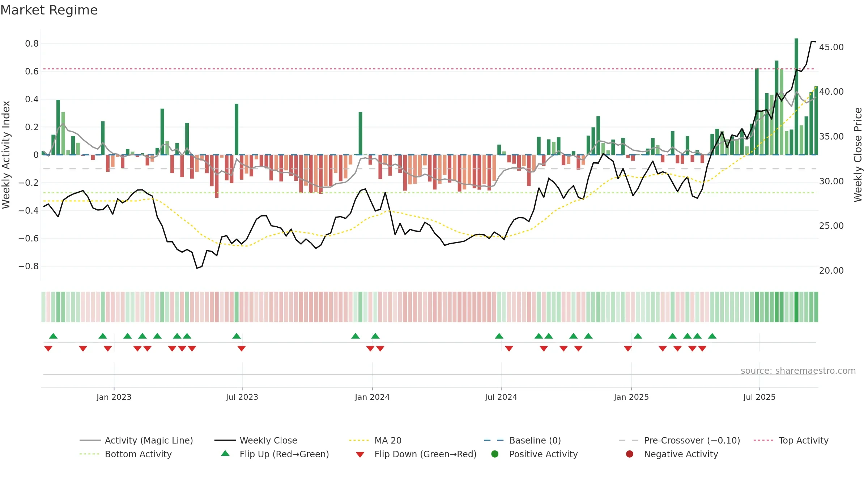Image resolution: width=868 pixels, height=488 pixels.
Task: Click the Weekly Close Price axis title
Action: pos(858,155)
